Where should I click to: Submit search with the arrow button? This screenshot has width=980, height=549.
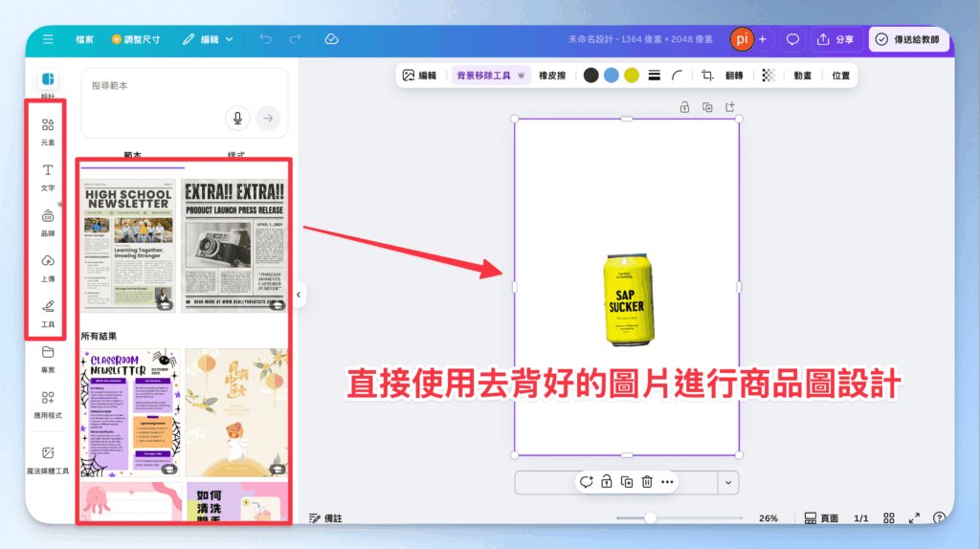268,118
